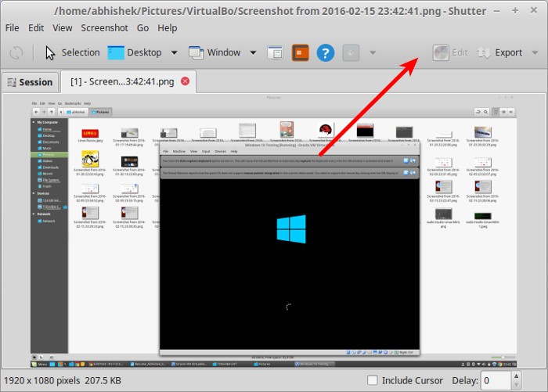Click the capture window section icon
Viewport: 548px width, 392px height.
(275, 52)
